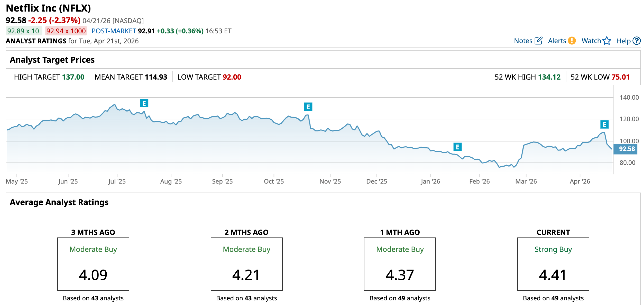Click the Watch star icon
The height and width of the screenshot is (305, 644).
607,41
